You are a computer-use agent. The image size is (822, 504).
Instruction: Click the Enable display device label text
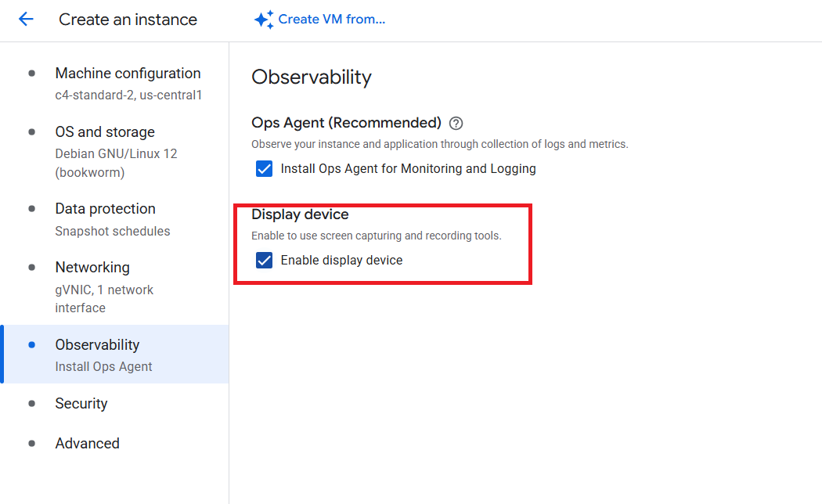click(x=341, y=260)
